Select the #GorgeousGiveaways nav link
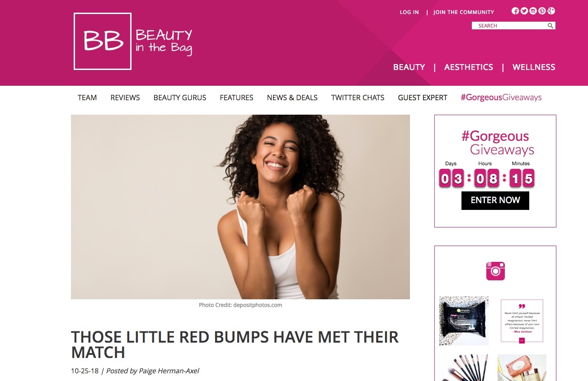This screenshot has height=381, width=588. click(x=501, y=98)
